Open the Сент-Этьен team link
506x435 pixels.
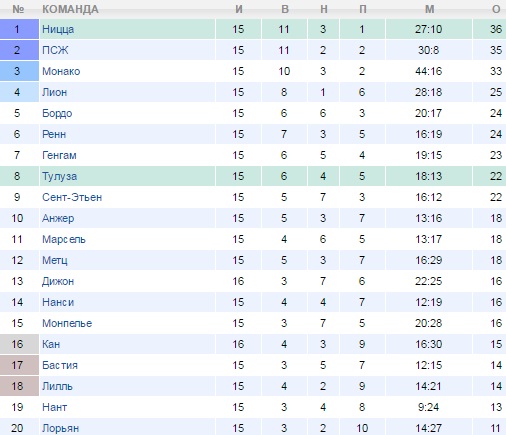[x=72, y=197]
